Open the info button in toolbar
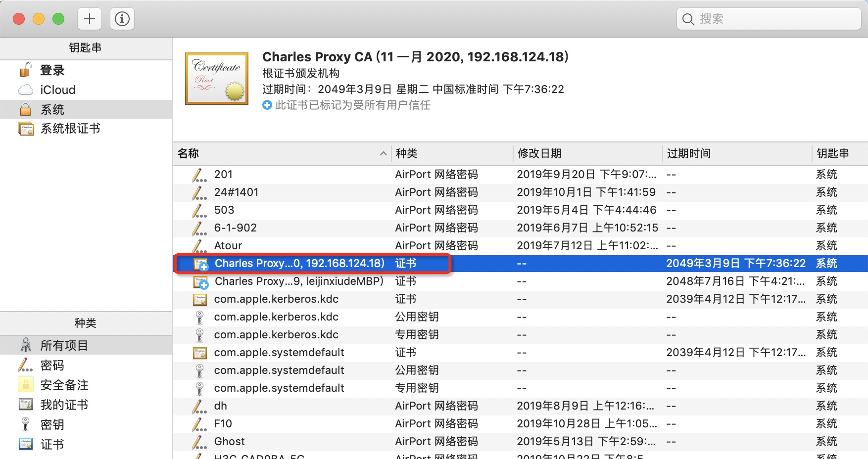 point(122,19)
